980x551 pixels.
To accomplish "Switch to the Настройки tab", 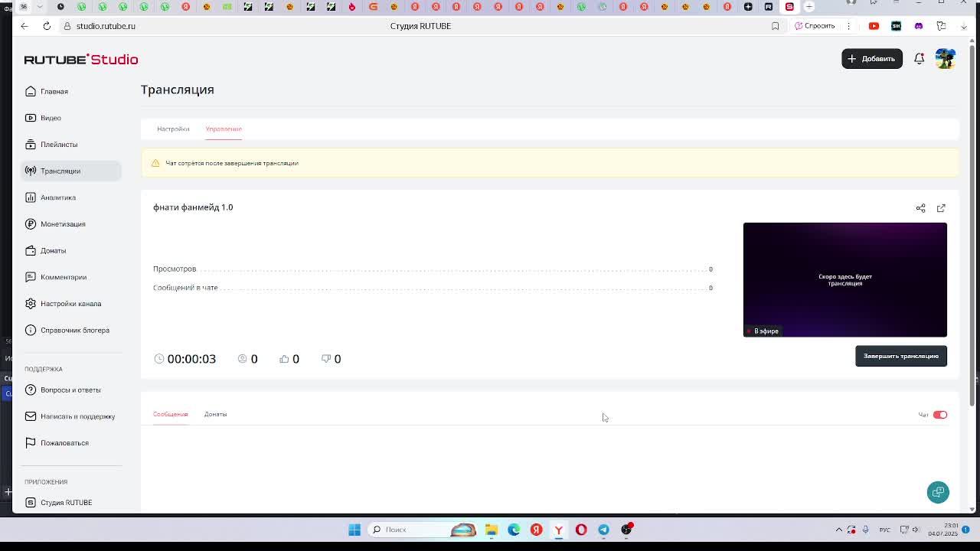I will click(x=173, y=129).
